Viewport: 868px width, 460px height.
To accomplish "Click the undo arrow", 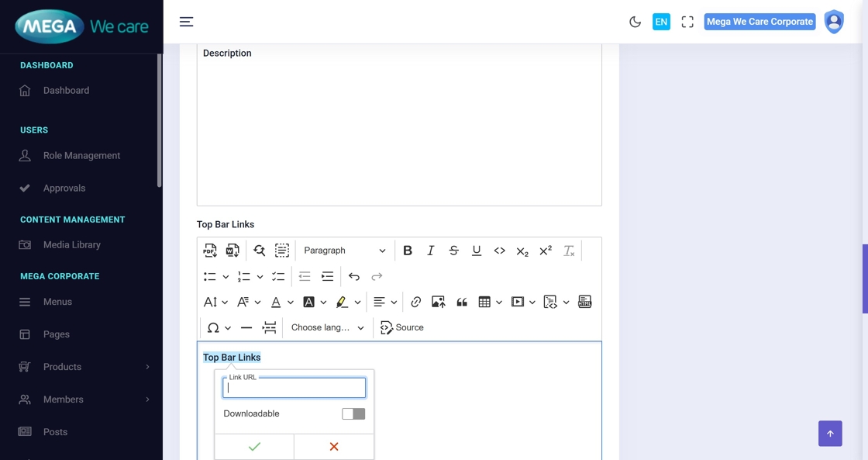I will click(x=354, y=276).
